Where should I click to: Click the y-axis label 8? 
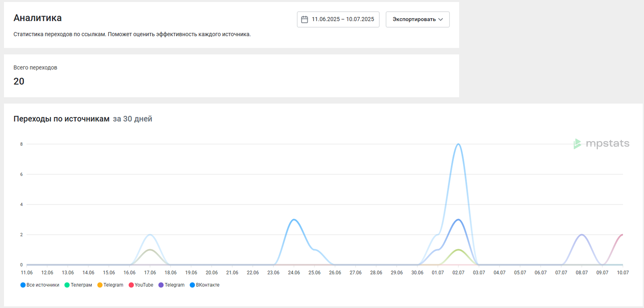click(x=21, y=144)
